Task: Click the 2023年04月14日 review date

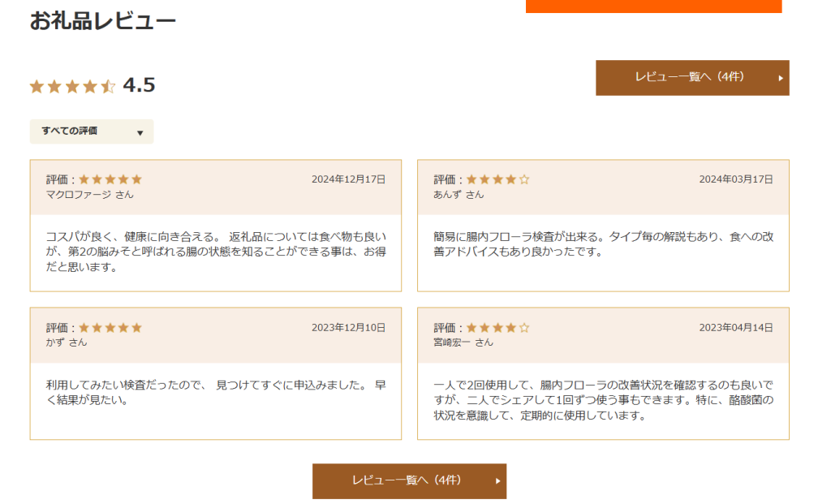Action: pyautogui.click(x=735, y=328)
